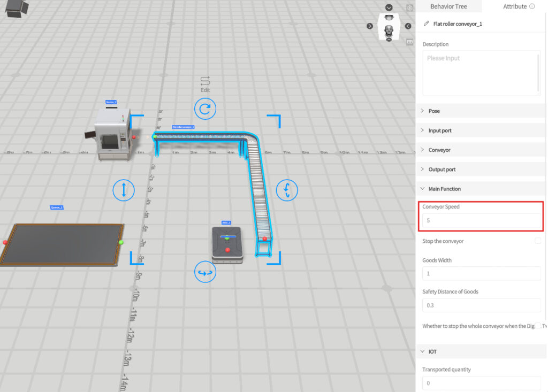Click the 3D box icon in top-left corner
Screen dimensions: 548x392
click(x=16, y=7)
